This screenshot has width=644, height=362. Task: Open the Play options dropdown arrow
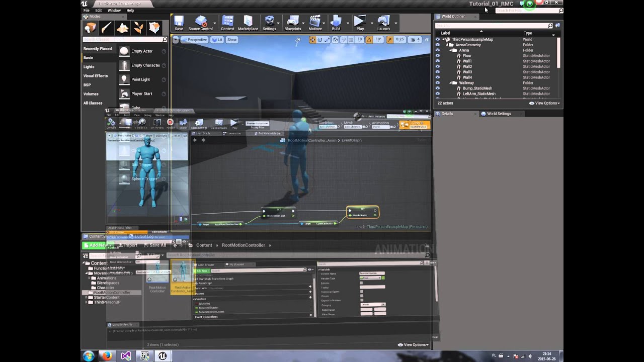372,23
